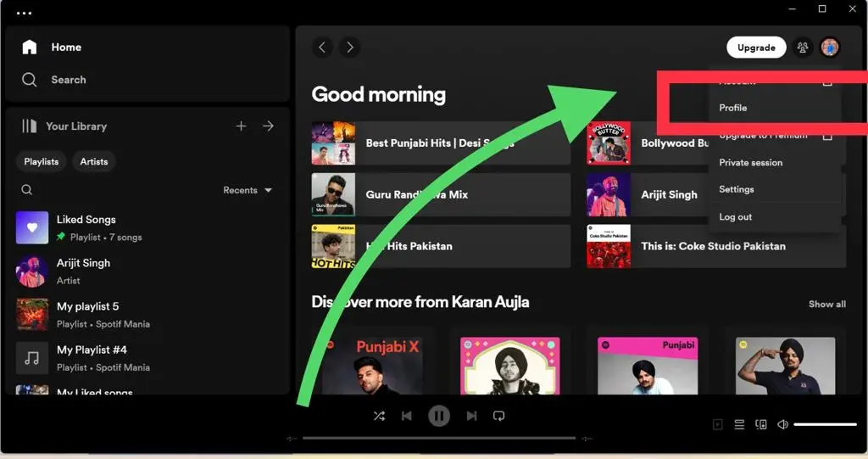Open This is: Coke Studio Pakistan card
The image size is (868, 459).
point(716,246)
